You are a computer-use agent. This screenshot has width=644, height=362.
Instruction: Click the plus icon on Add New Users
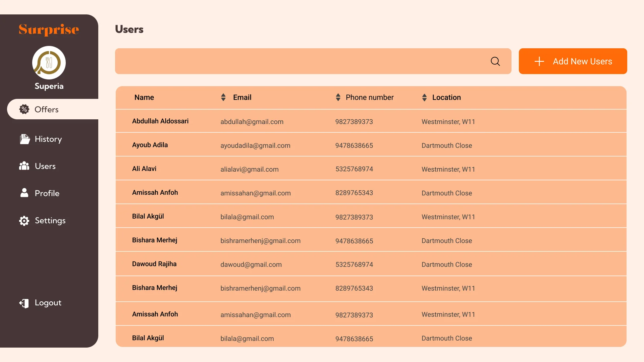[x=539, y=61]
